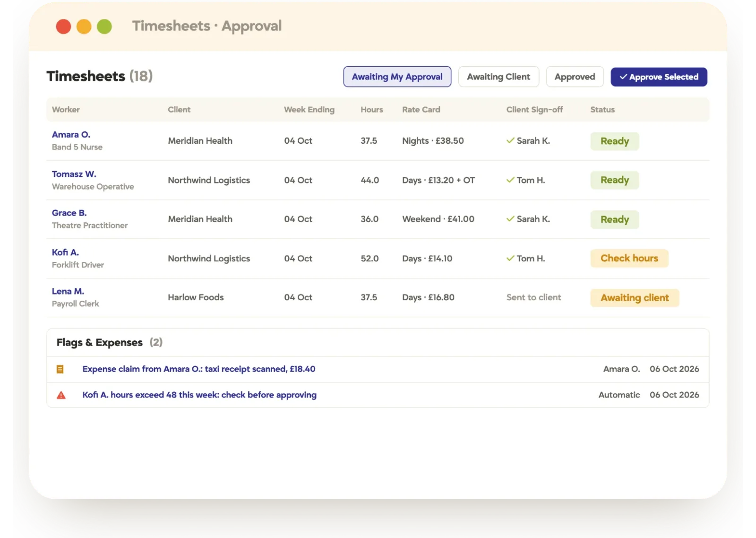Image resolution: width=756 pixels, height=538 pixels.
Task: Switch to the Awaiting Client tab
Action: click(x=498, y=77)
